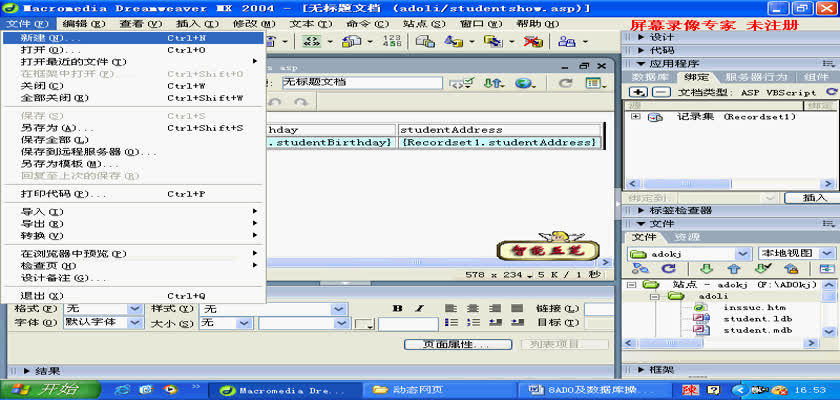
Task: Click the Connect to remote host icon
Action: (641, 268)
